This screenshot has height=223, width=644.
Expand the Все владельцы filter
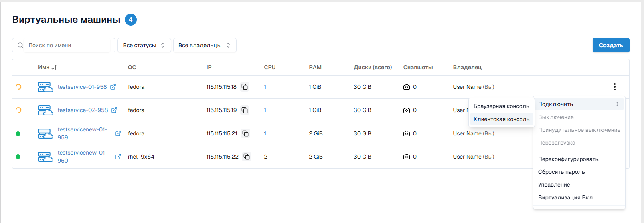(205, 45)
